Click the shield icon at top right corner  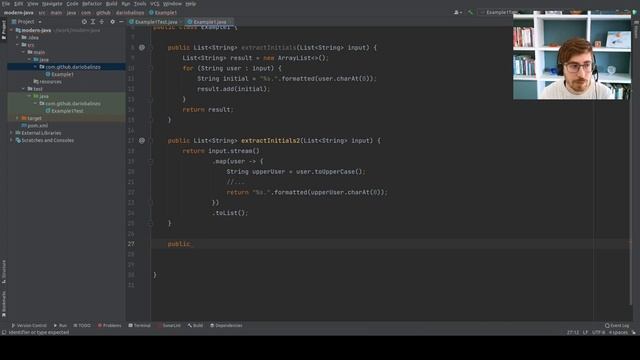(634, 13)
